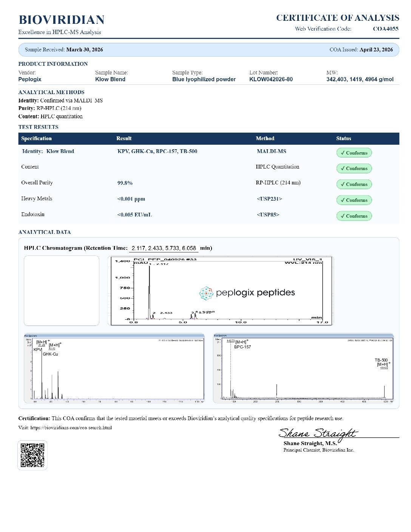Click the Conforms badge for Content
The height and width of the screenshot is (532, 411).
pyautogui.click(x=354, y=169)
